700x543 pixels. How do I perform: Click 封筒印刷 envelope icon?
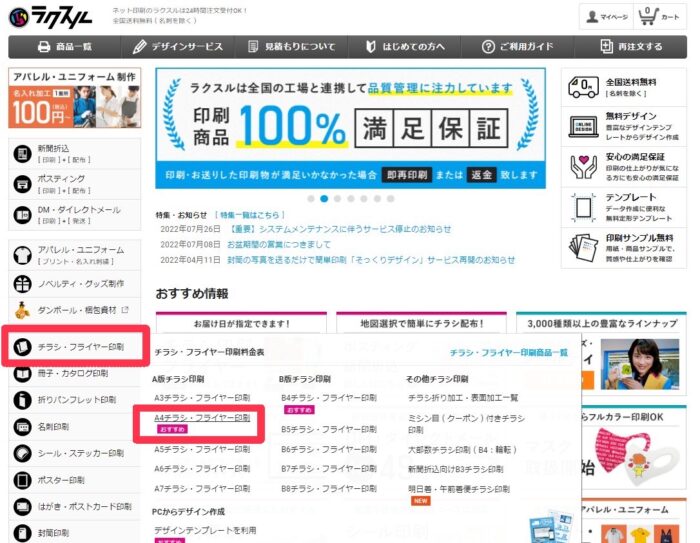coord(22,533)
